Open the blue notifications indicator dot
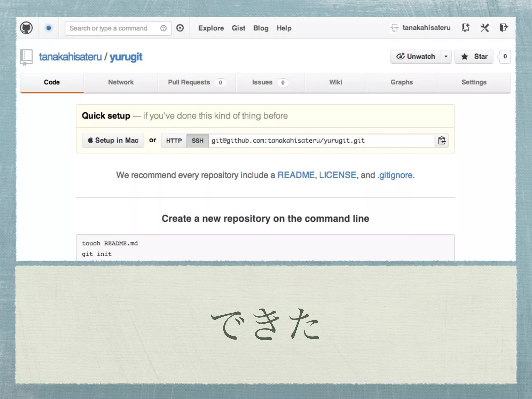The image size is (532, 399). coord(49,28)
